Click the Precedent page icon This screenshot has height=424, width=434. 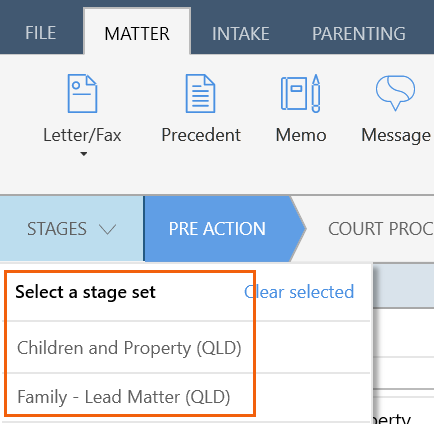(200, 94)
